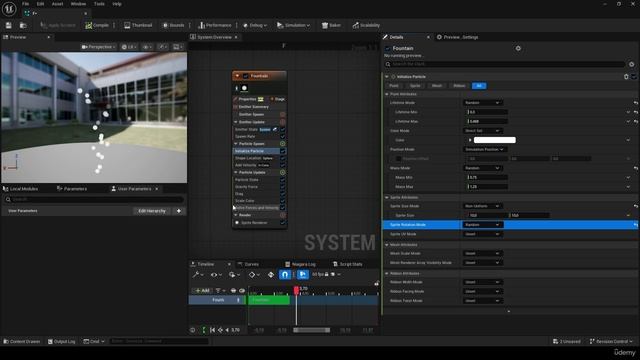Disable Initialize Particle module checkbox
This screenshot has height=360, width=640.
click(x=282, y=151)
